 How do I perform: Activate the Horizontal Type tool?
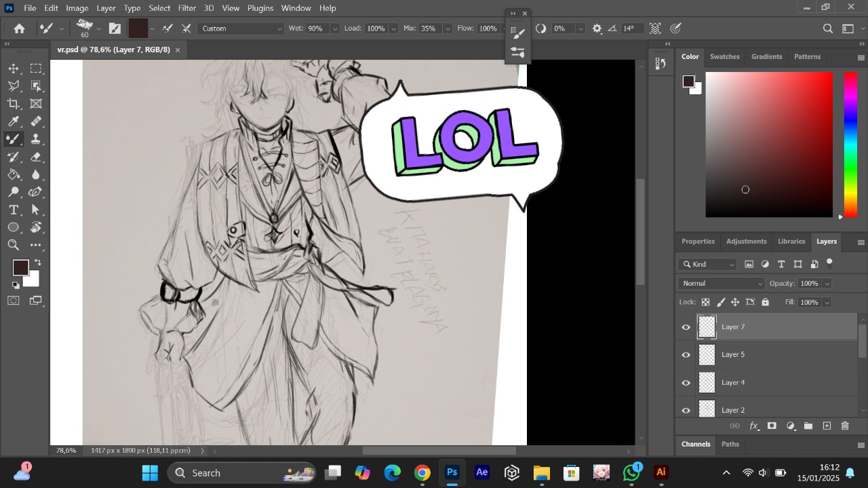point(14,210)
